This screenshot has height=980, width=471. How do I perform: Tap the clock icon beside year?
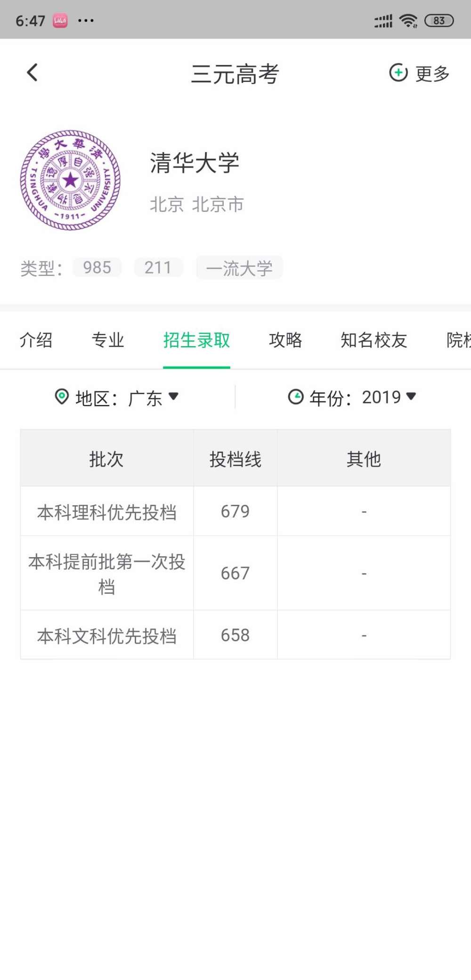(x=296, y=397)
